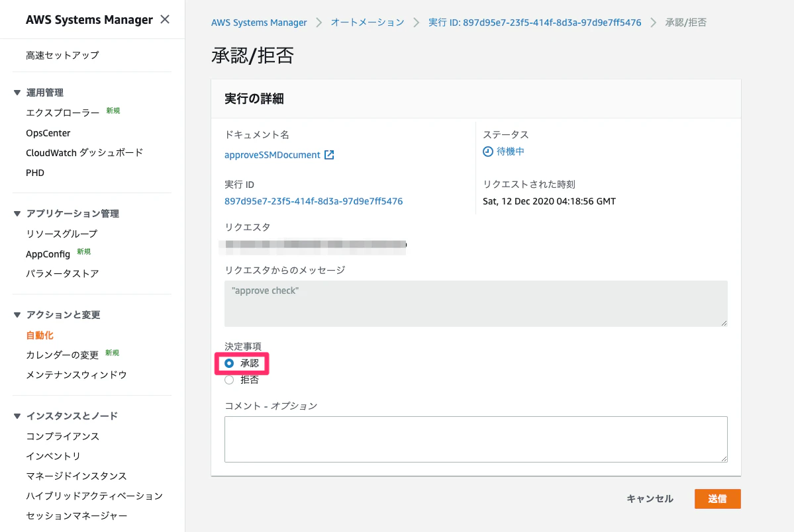Click the 実行の詳細 panel heading
Image resolution: width=794 pixels, height=532 pixels.
[x=254, y=99]
